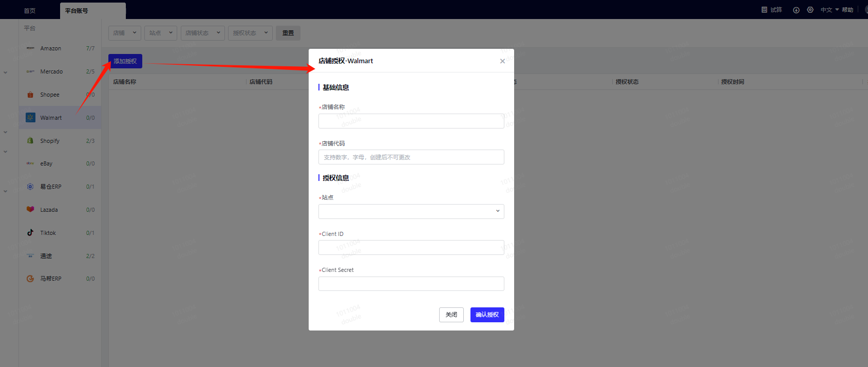The width and height of the screenshot is (868, 367).
Task: Focus the Client Secret input field
Action: 411,284
